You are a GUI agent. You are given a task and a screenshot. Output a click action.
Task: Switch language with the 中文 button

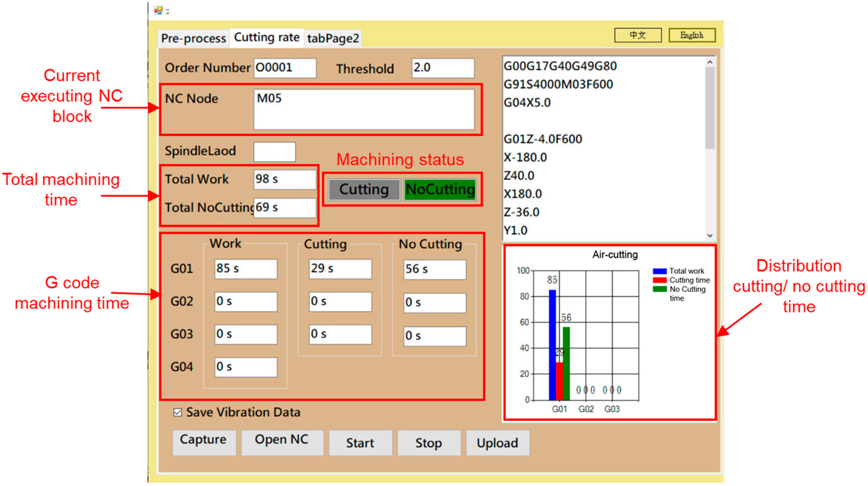coord(638,35)
